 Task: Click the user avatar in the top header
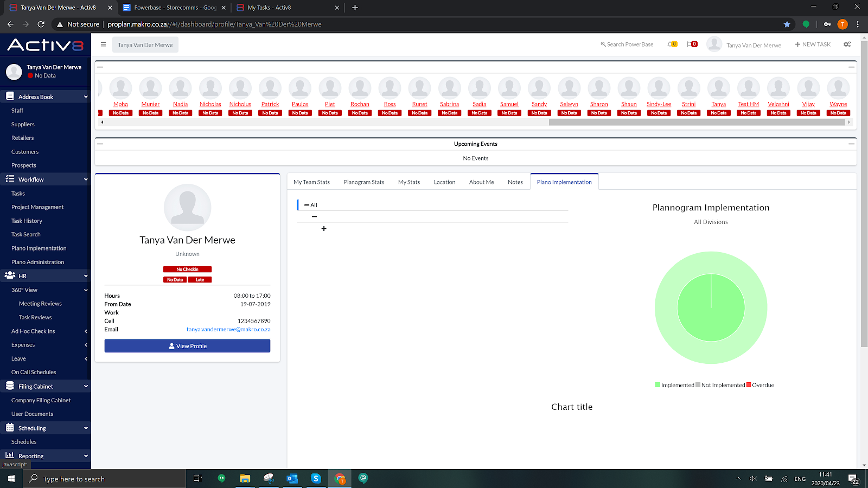[714, 44]
